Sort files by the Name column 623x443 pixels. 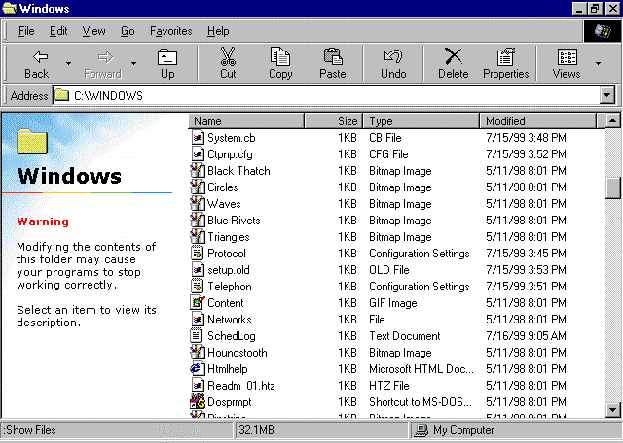[260, 121]
